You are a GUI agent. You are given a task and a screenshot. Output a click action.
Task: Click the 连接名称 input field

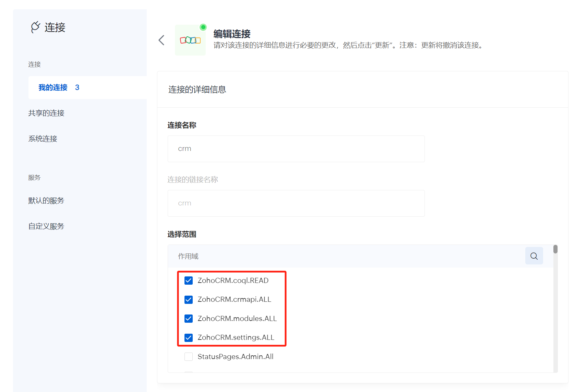(296, 149)
